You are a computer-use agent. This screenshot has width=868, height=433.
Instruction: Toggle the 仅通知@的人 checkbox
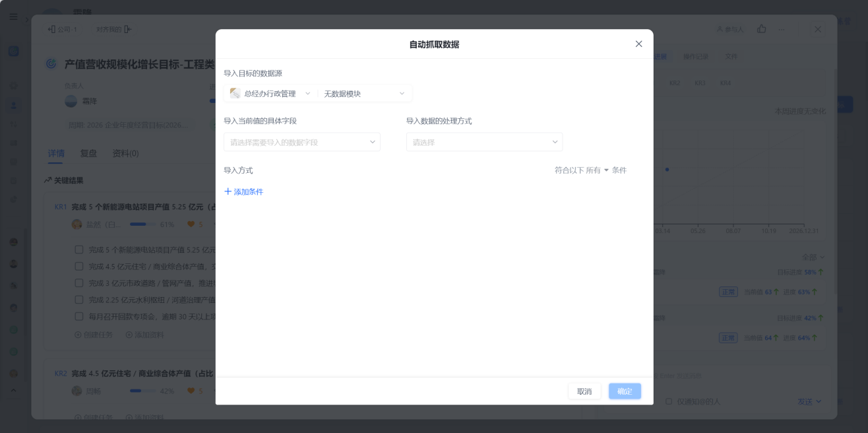point(669,401)
